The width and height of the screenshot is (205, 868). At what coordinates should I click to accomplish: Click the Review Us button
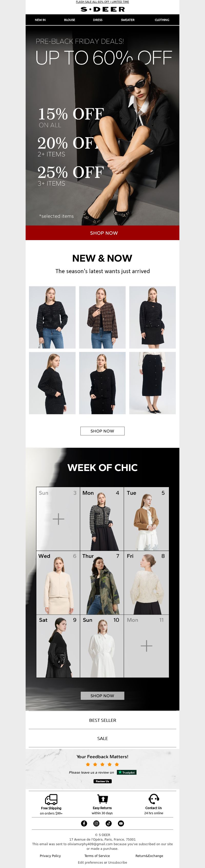[x=102, y=781]
